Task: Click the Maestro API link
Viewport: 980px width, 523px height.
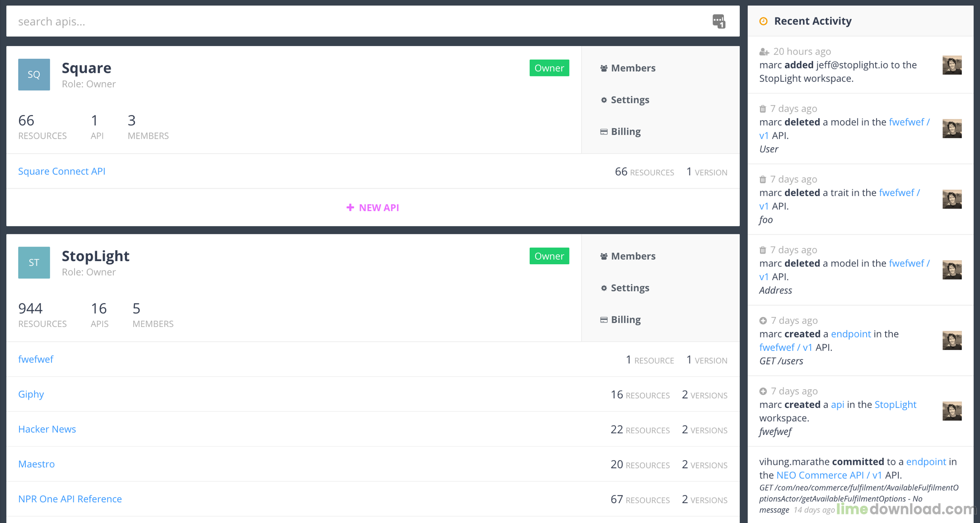Action: pos(36,464)
